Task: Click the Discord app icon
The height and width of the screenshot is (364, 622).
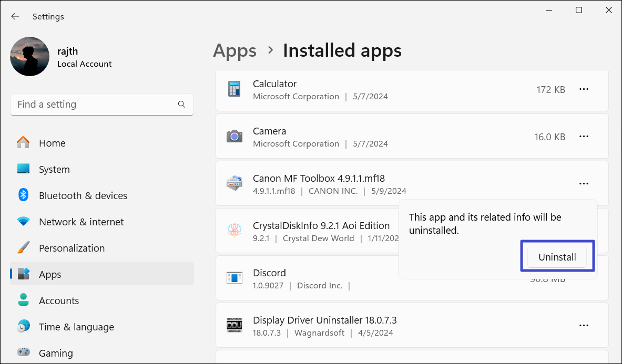Action: [x=234, y=278]
